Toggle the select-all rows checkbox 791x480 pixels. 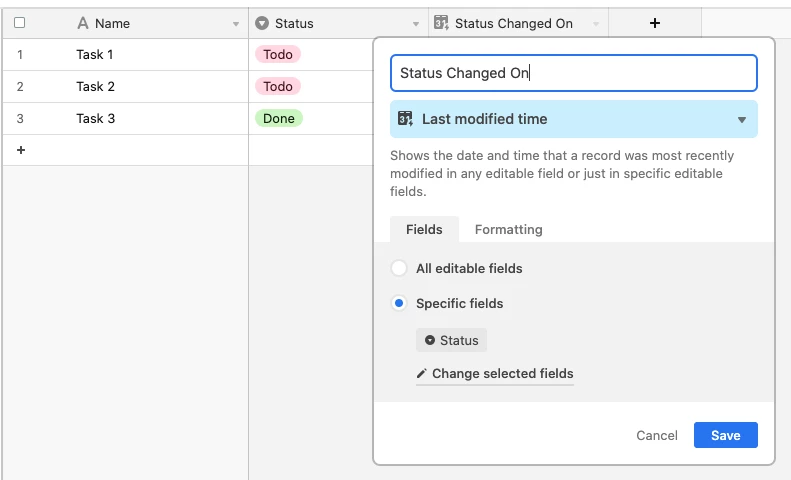click(20, 23)
